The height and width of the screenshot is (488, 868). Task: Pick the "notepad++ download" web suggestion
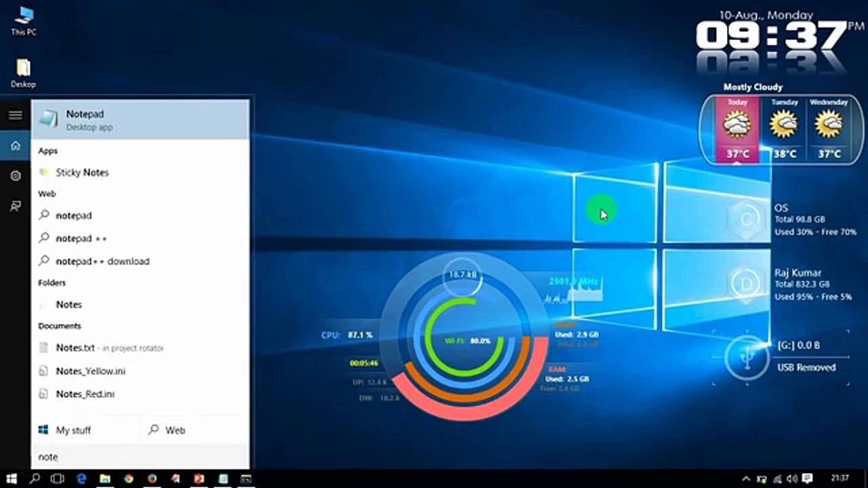(x=140, y=261)
